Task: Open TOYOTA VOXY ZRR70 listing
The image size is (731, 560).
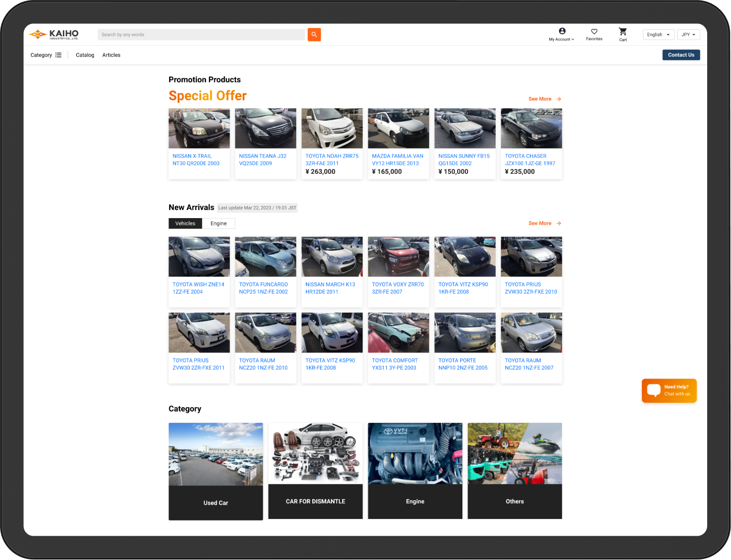Action: pos(398,288)
